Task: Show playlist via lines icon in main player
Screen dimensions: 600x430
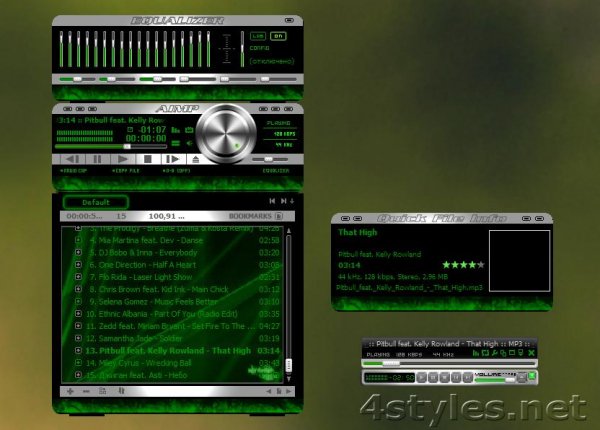Action: tap(176, 143)
